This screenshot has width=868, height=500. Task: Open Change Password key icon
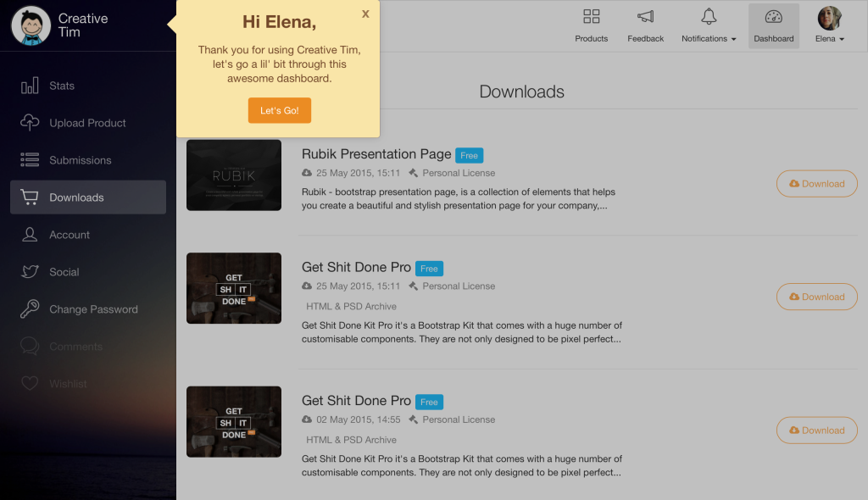coord(30,309)
